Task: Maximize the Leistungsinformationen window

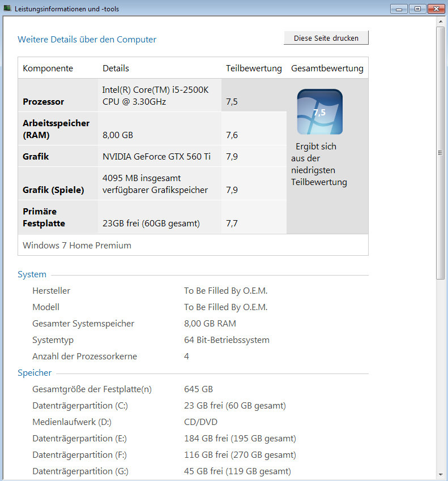Action: click(x=417, y=9)
